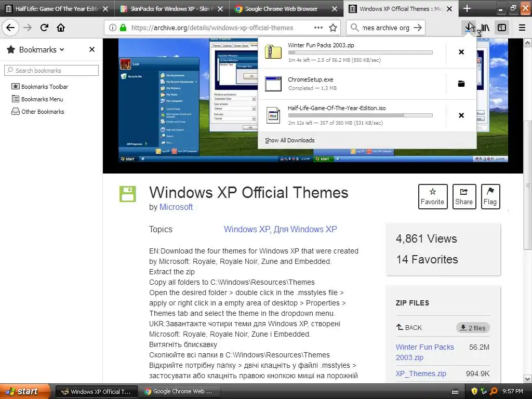
Task: Open the Library toolbar icon
Action: pos(486,28)
